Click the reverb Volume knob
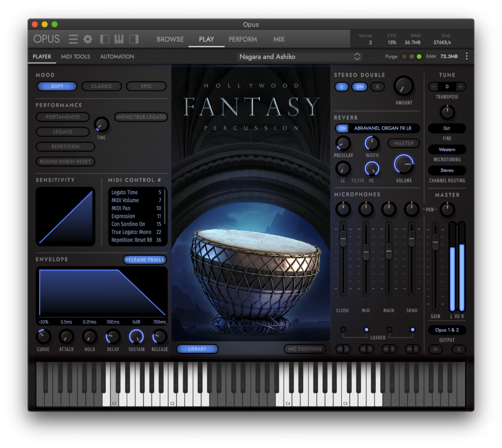This screenshot has width=502, height=448. pyautogui.click(x=404, y=164)
